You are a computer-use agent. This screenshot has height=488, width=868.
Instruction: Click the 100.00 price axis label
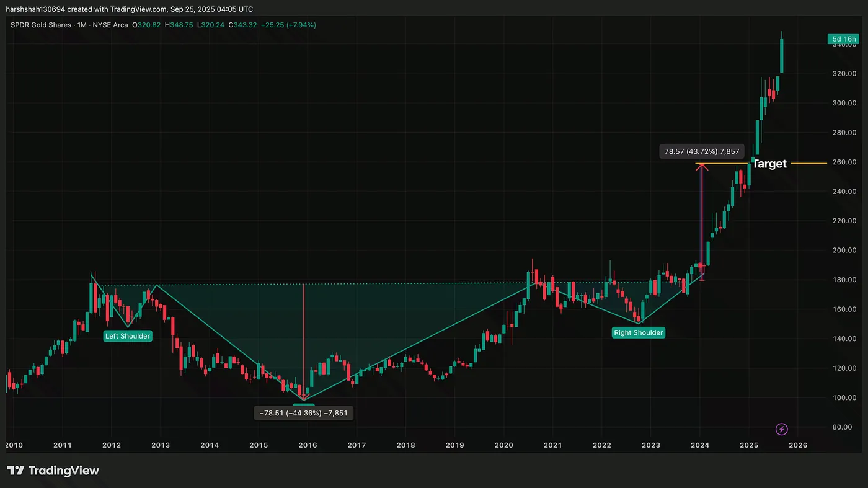tap(844, 397)
